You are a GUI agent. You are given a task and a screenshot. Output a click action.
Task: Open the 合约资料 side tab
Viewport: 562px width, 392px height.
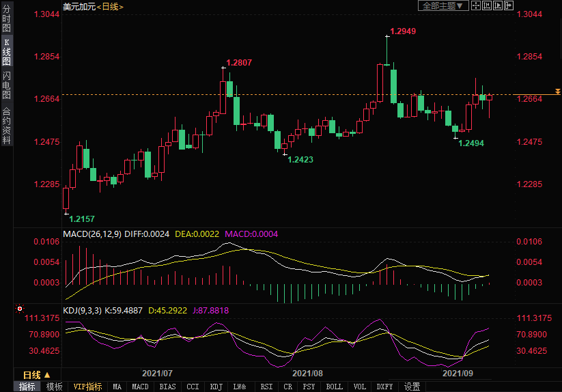pos(6,125)
